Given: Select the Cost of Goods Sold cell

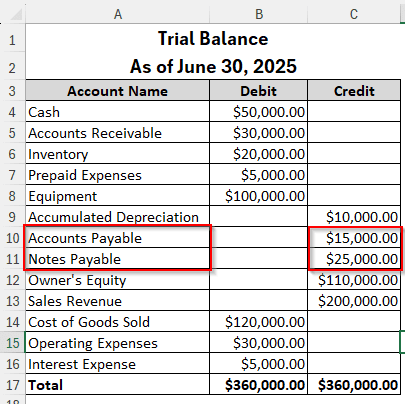Looking at the screenshot, I should (x=117, y=322).
